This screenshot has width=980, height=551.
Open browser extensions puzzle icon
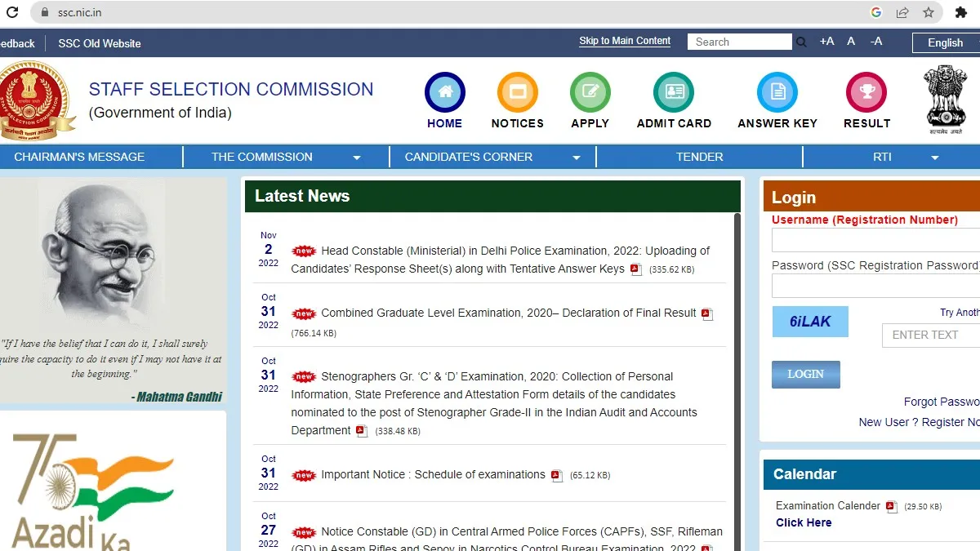coord(961,12)
